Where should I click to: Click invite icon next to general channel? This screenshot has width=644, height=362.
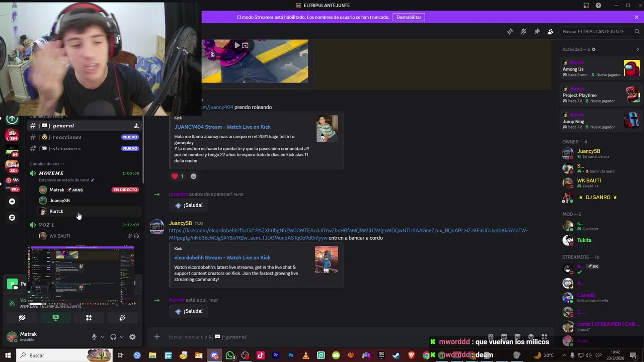pyautogui.click(x=136, y=126)
